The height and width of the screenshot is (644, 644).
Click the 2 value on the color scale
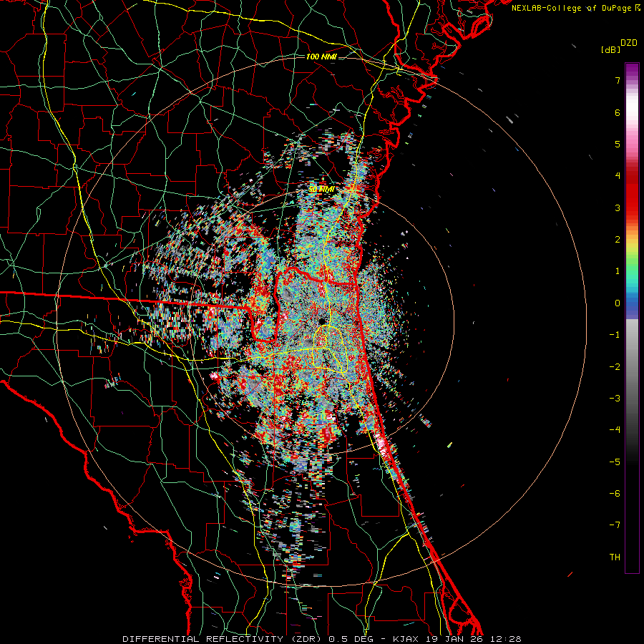point(618,240)
